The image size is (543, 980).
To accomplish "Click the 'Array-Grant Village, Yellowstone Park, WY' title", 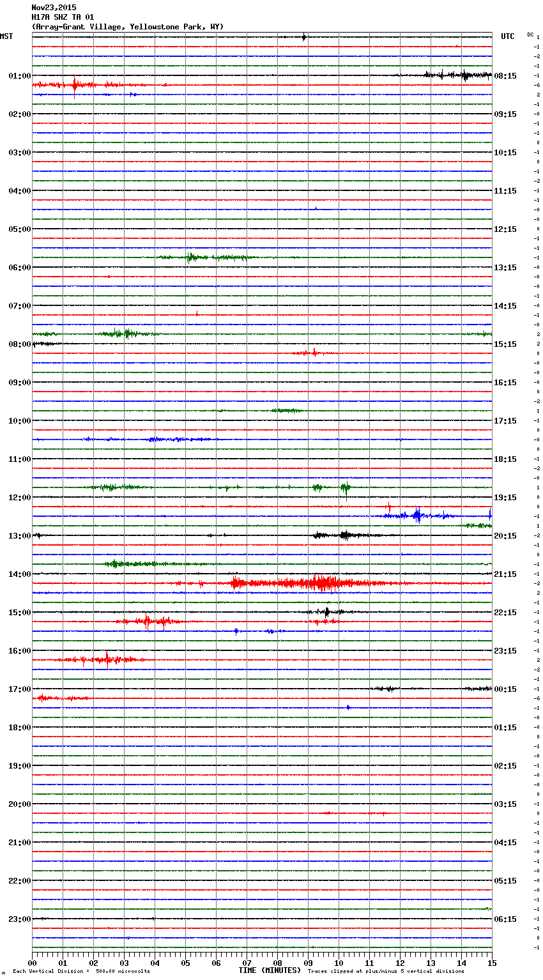I will (128, 27).
